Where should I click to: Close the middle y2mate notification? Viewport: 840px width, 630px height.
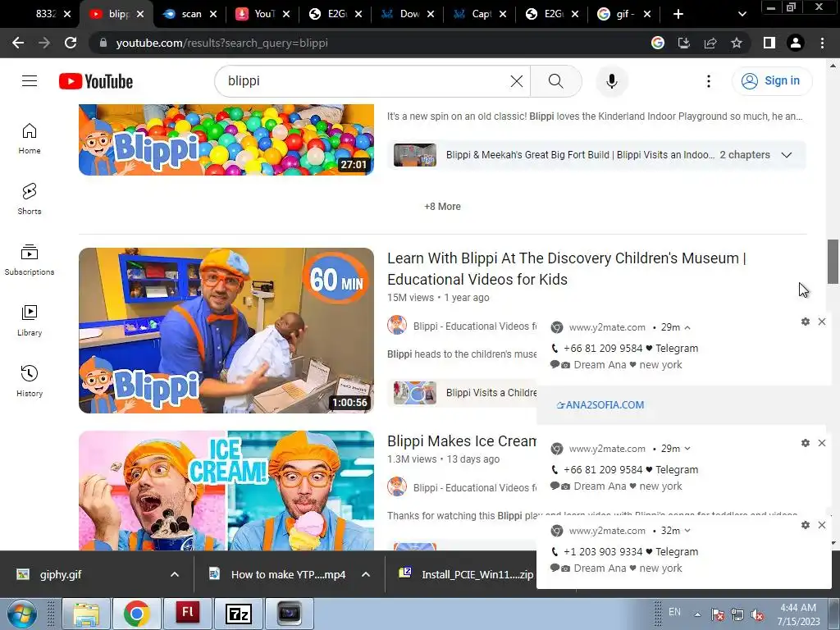coord(822,443)
